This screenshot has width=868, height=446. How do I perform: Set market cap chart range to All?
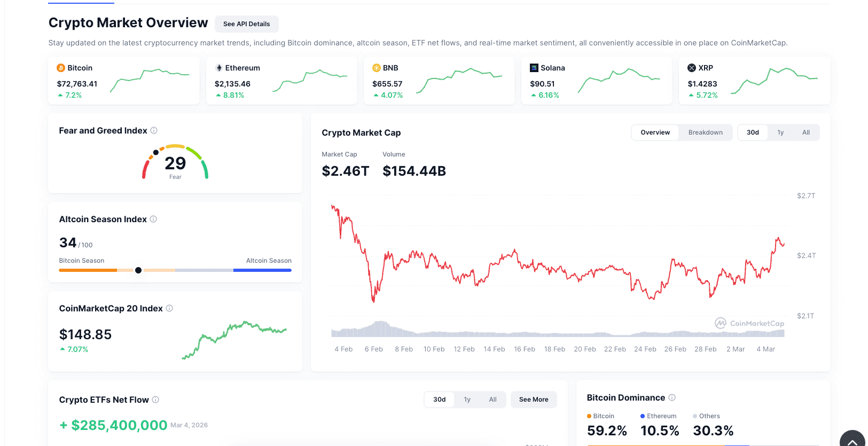[806, 132]
